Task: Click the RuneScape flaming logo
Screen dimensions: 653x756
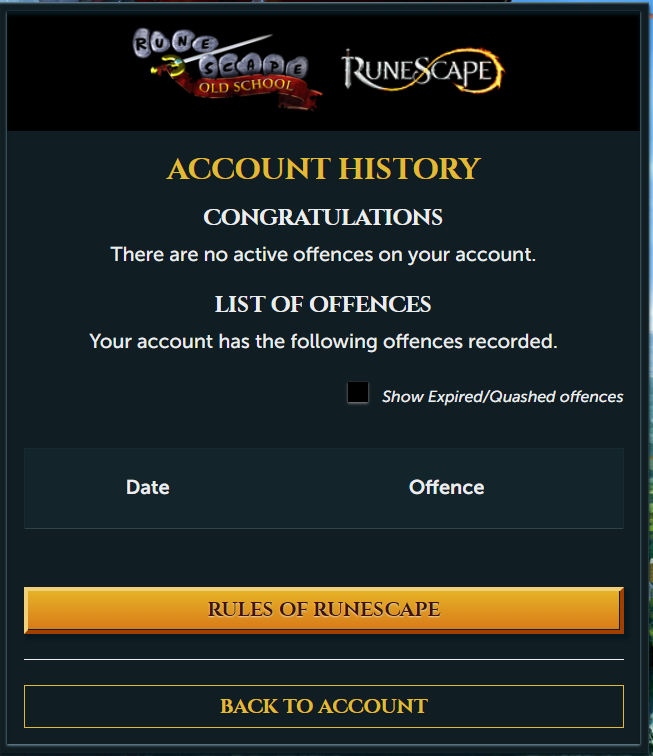Action: point(423,71)
